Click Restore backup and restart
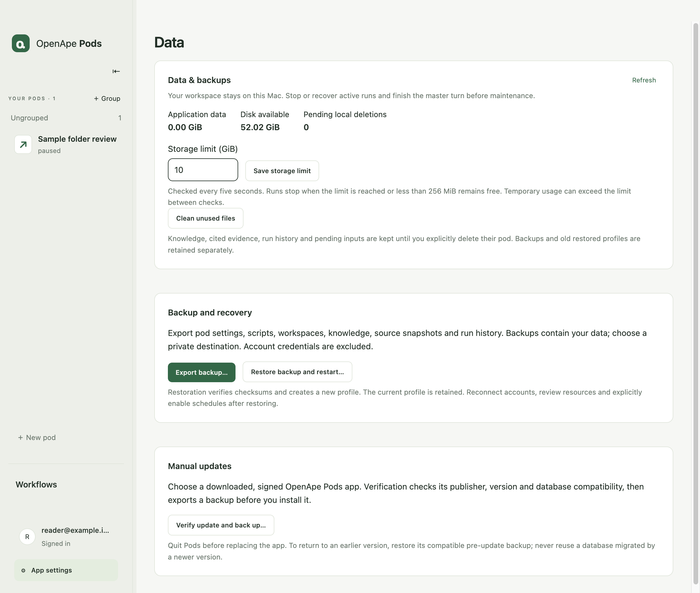 pyautogui.click(x=297, y=372)
